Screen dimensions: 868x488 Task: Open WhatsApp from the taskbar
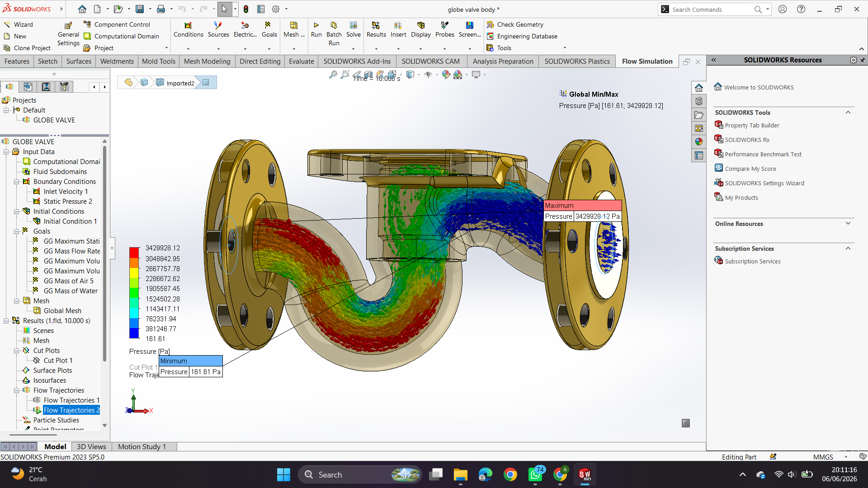pos(535,474)
